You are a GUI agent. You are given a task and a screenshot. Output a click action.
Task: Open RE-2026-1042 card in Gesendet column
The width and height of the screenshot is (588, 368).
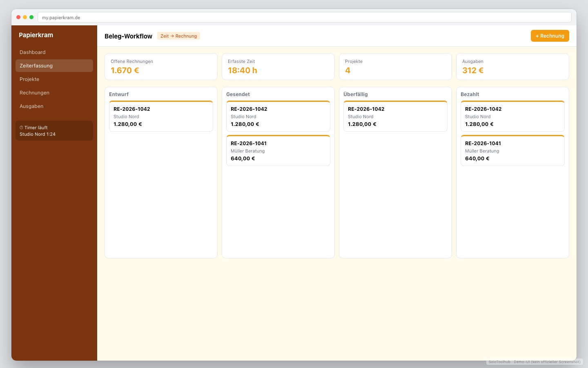click(x=278, y=116)
